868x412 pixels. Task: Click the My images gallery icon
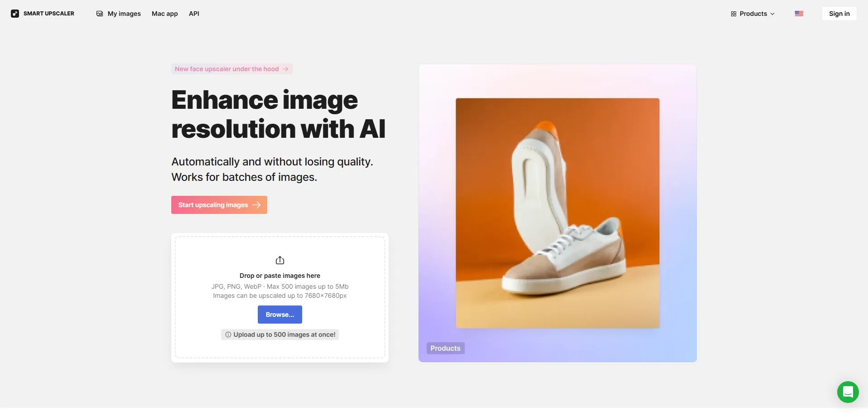point(100,14)
